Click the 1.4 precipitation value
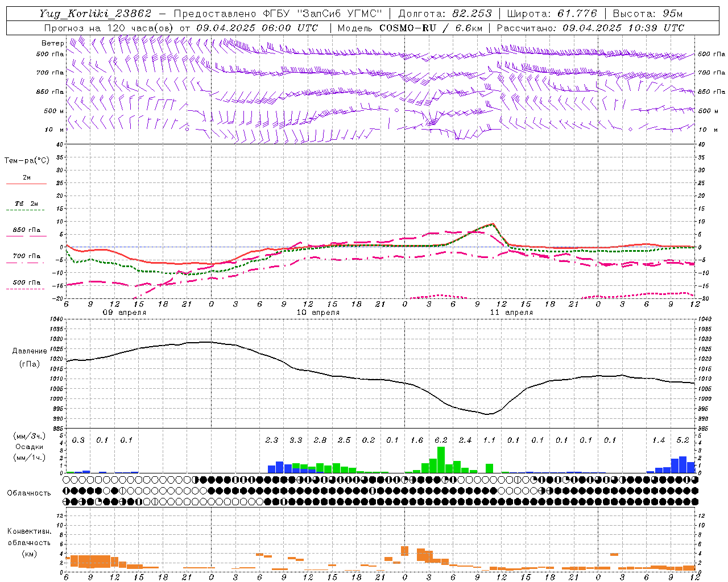Image resolution: width=728 pixels, height=582 pixels. pos(659,440)
